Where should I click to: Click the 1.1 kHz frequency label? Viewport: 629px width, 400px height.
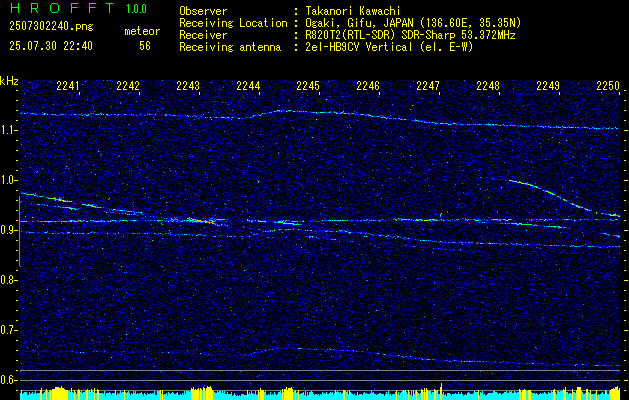[x=9, y=130]
